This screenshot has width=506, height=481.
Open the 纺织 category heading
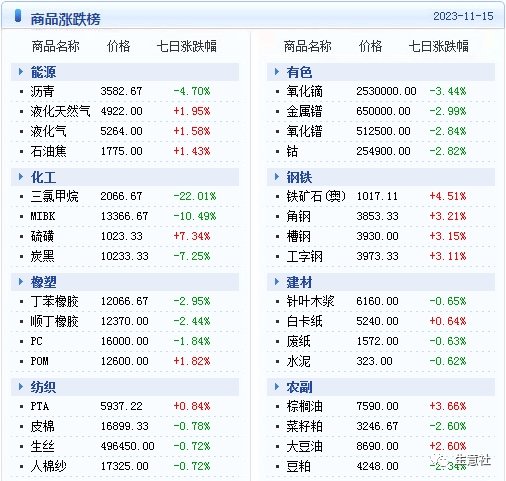[43, 387]
